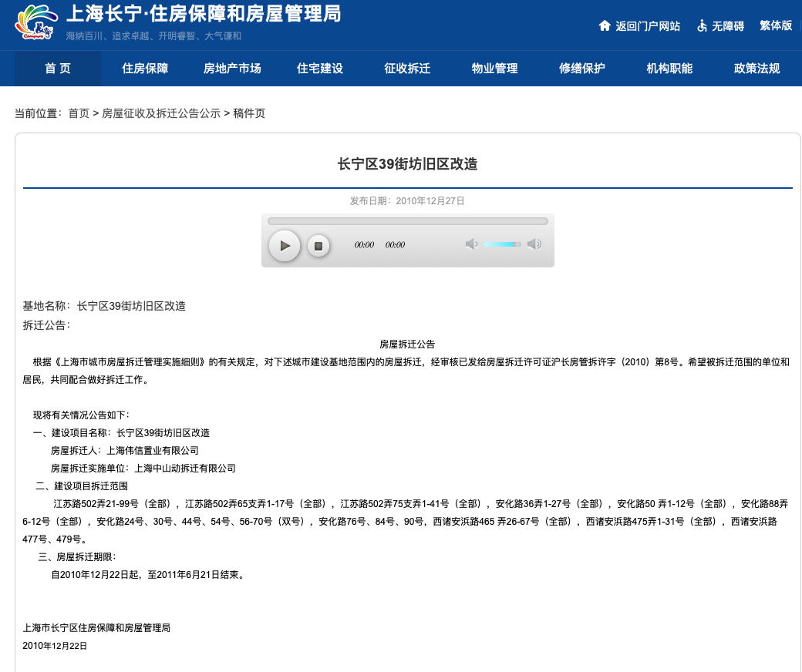Switch to 繁体版 traditional Chinese
Viewport: 802px width, 672px height.
coord(775,25)
